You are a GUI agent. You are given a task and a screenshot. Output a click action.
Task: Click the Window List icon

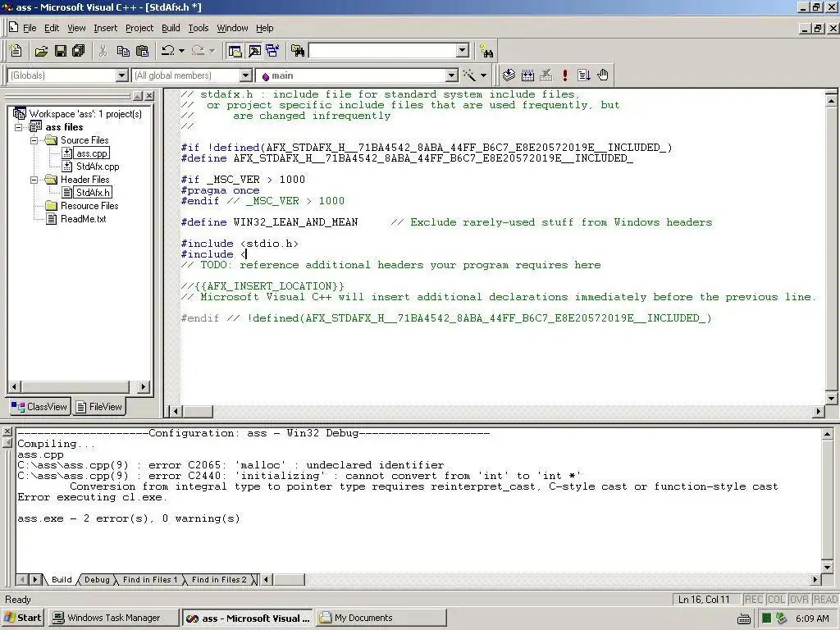click(x=272, y=51)
